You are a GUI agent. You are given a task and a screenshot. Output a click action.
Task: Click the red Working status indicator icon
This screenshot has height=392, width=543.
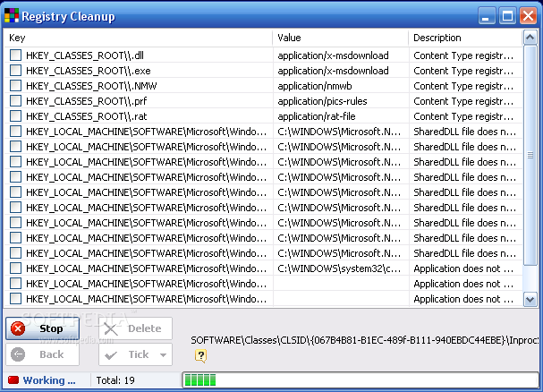13,380
